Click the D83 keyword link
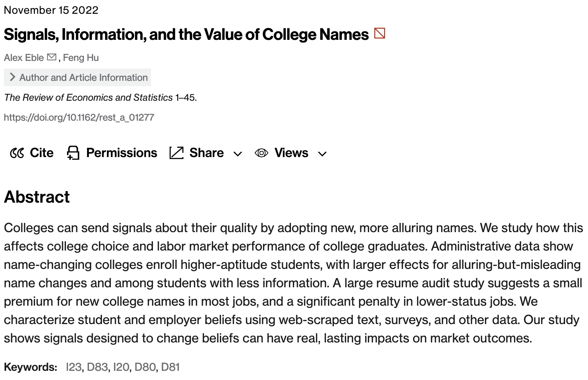The width and height of the screenshot is (588, 380). [x=97, y=367]
